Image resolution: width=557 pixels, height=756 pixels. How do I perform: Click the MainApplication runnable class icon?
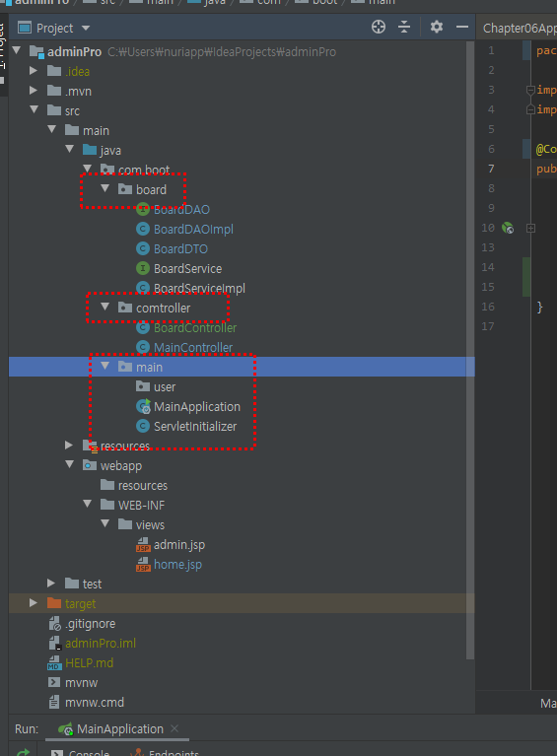pyautogui.click(x=143, y=407)
